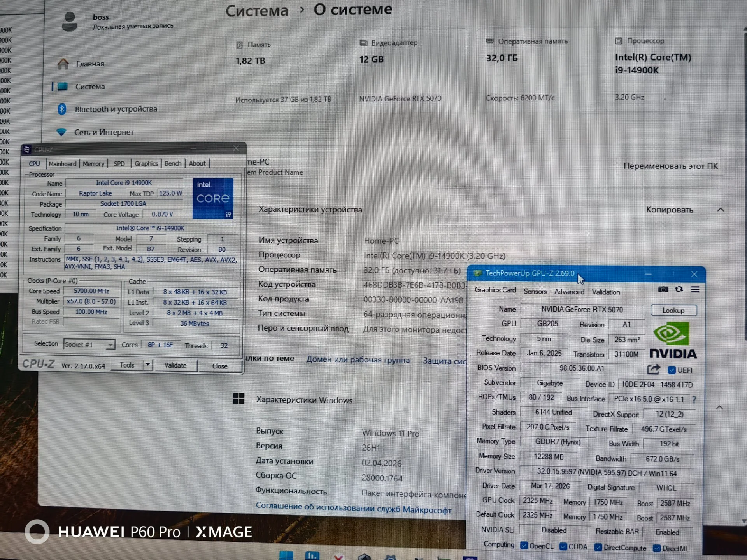Click the Close button in CPU-Z
The height and width of the screenshot is (560, 747).
[220, 366]
